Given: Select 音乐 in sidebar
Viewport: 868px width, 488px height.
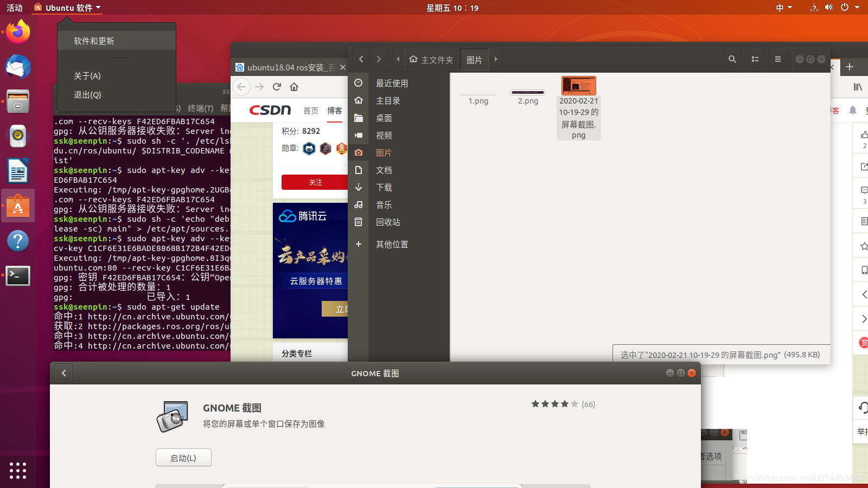Looking at the screenshot, I should pos(399,205).
